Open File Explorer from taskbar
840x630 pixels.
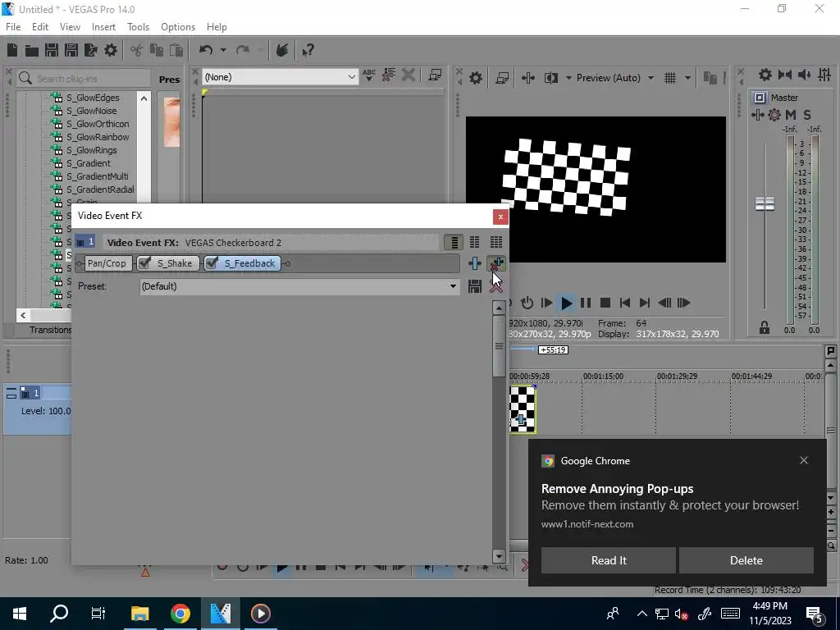click(x=139, y=614)
